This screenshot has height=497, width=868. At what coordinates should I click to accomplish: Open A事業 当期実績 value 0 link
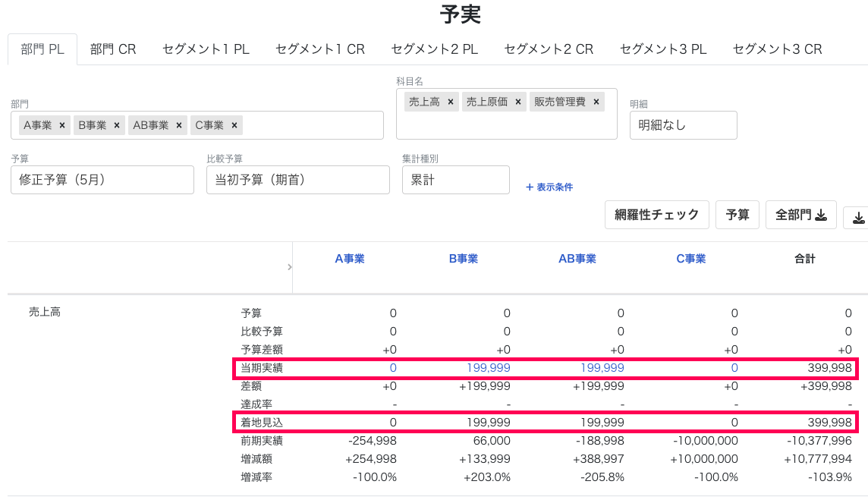click(393, 368)
